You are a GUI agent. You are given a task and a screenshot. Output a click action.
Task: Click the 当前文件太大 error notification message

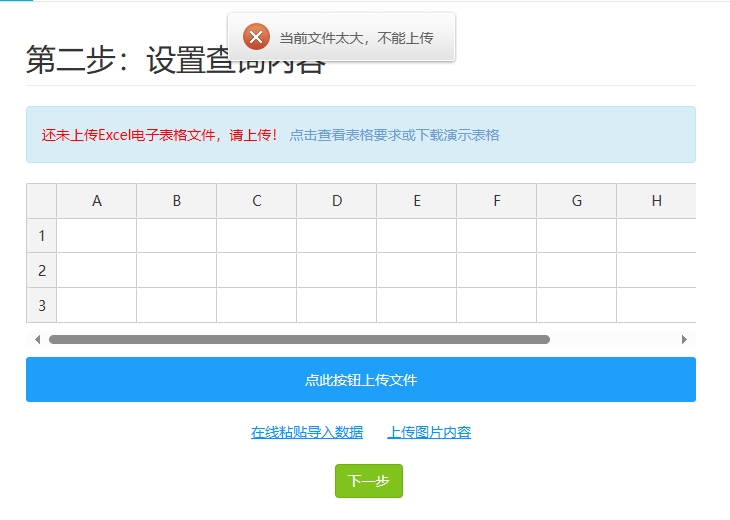click(x=356, y=38)
